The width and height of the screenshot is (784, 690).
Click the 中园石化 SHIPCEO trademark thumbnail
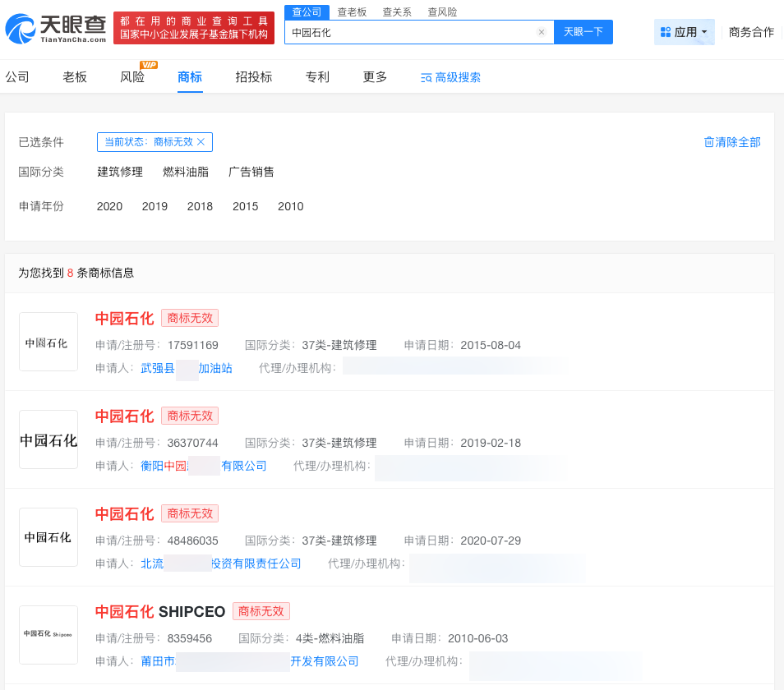tap(48, 634)
